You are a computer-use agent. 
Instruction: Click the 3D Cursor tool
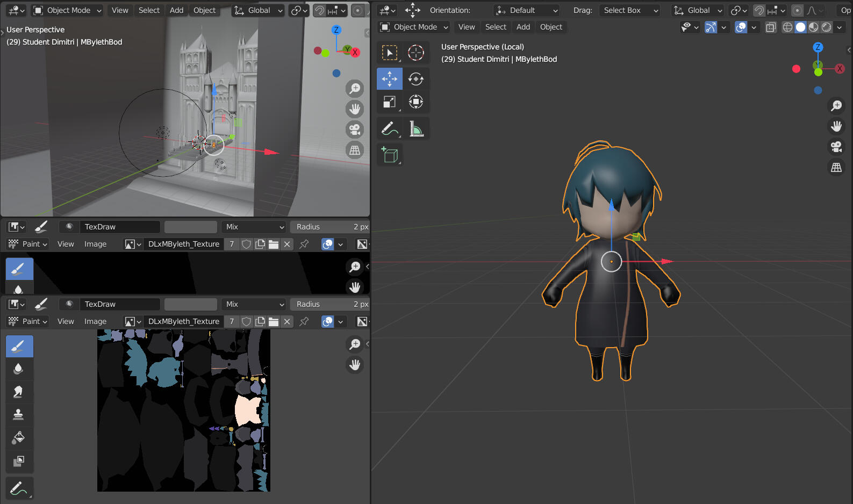(x=416, y=52)
